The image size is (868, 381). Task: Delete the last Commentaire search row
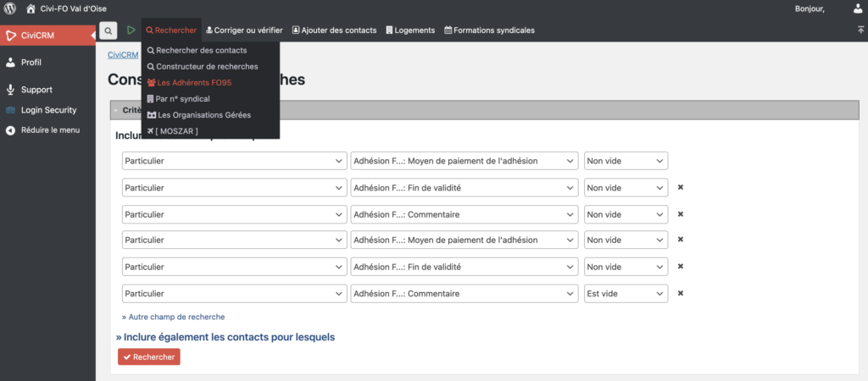point(680,293)
